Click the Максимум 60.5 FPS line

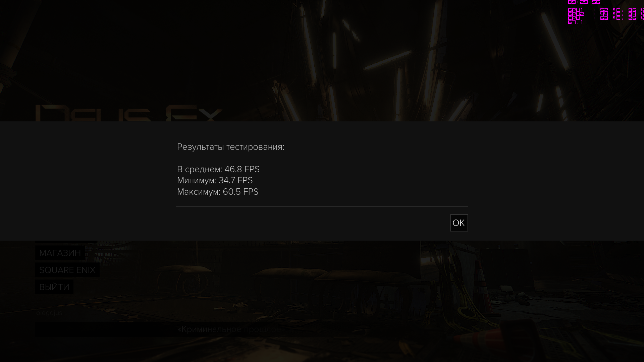[218, 192]
